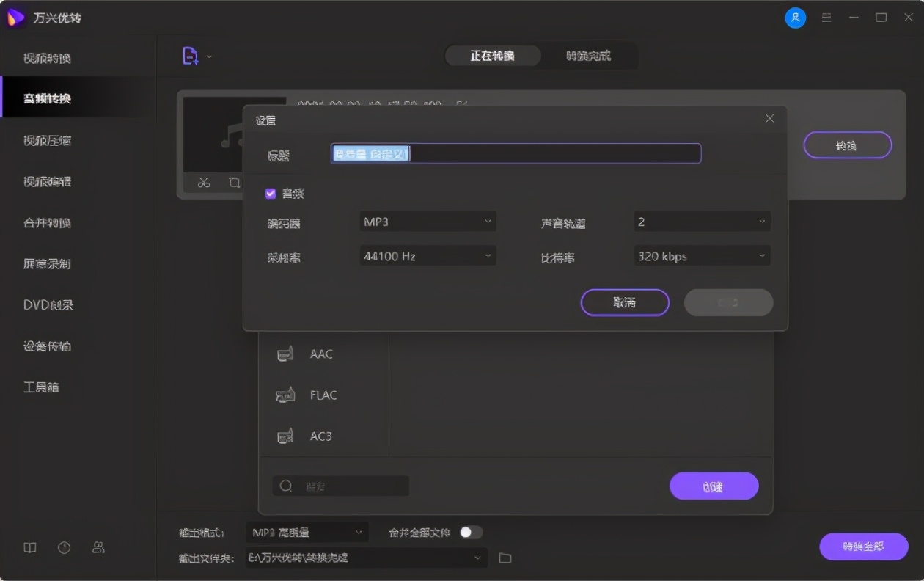
Task: Click the user account avatar icon
Action: [795, 18]
